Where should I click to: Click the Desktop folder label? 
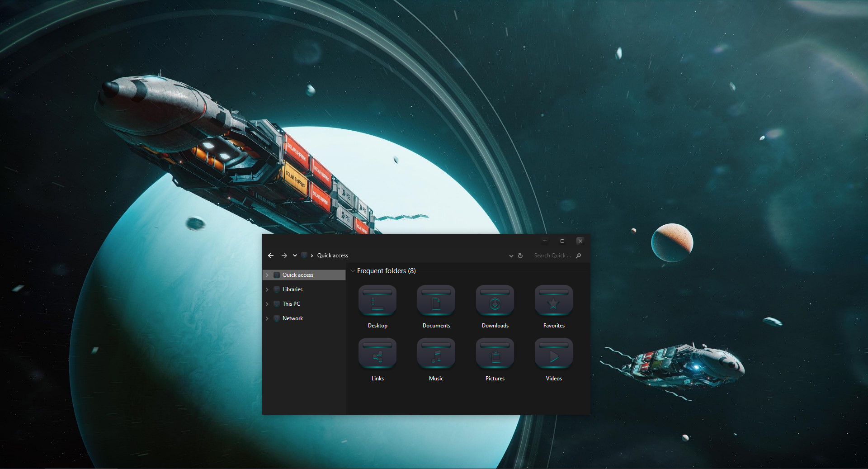click(377, 326)
